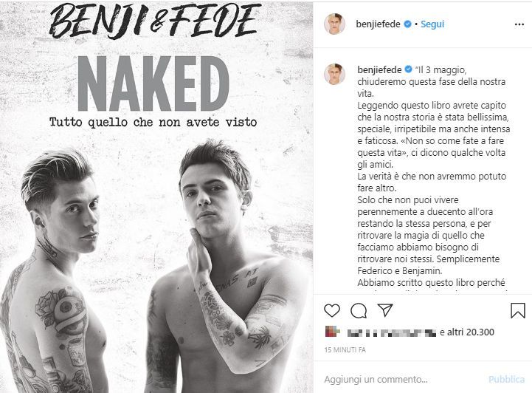The width and height of the screenshot is (532, 393).
Task: Like the post with heart icon
Action: 332,310
